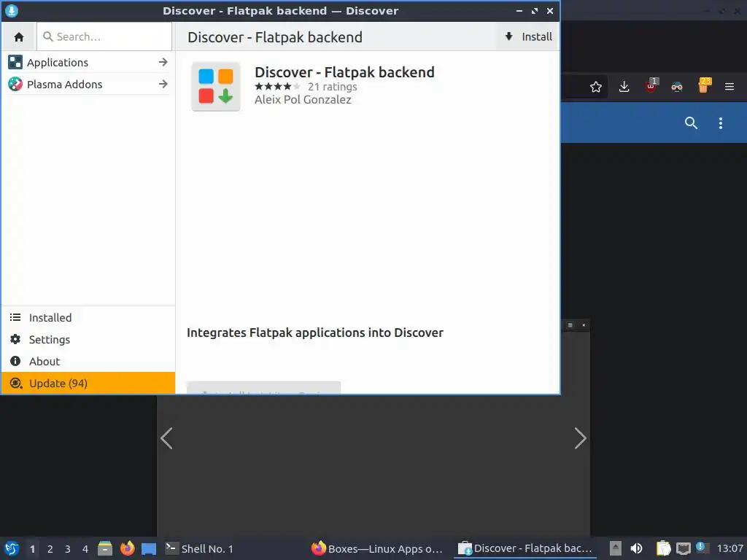The width and height of the screenshot is (747, 560).
Task: Go to the Discover home page
Action: [x=19, y=36]
